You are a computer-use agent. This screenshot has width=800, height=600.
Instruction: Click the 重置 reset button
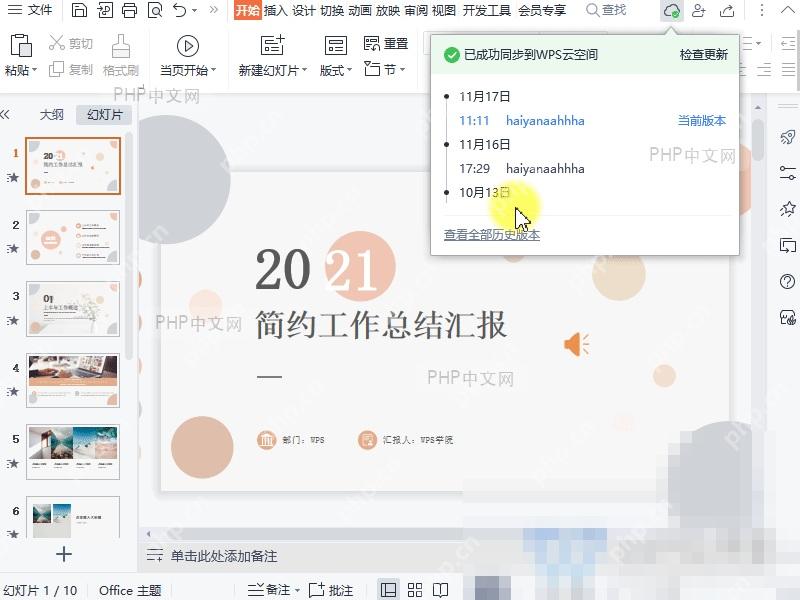coord(386,44)
